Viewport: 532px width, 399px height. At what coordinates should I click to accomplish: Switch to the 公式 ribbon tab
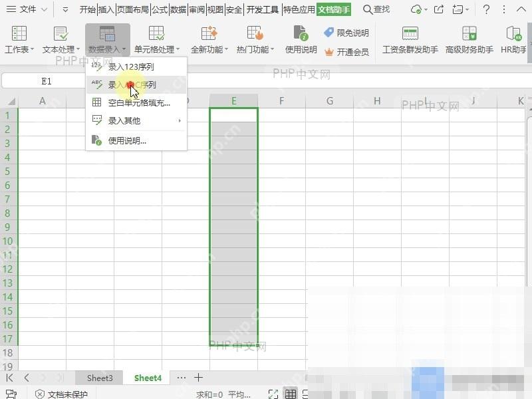pyautogui.click(x=160, y=9)
